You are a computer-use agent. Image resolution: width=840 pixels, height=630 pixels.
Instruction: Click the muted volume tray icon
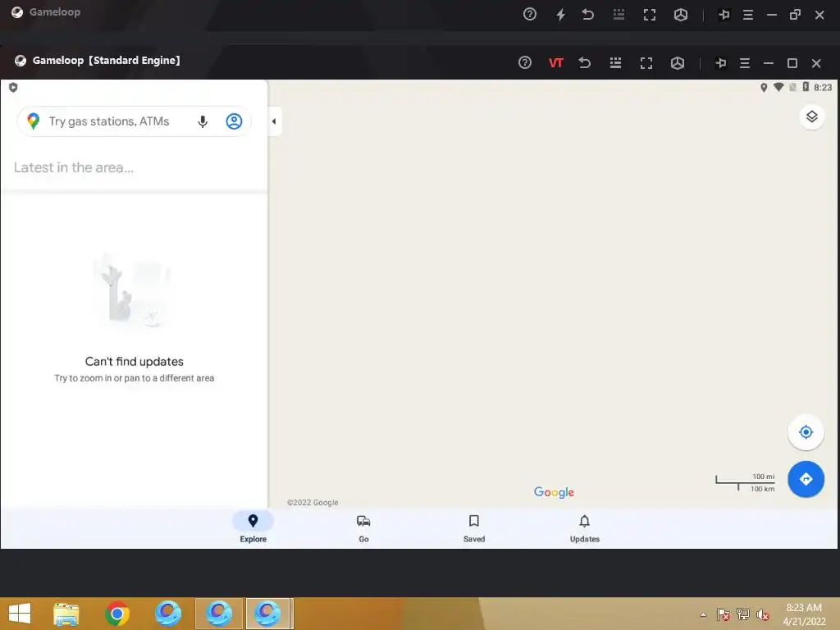[x=763, y=614]
